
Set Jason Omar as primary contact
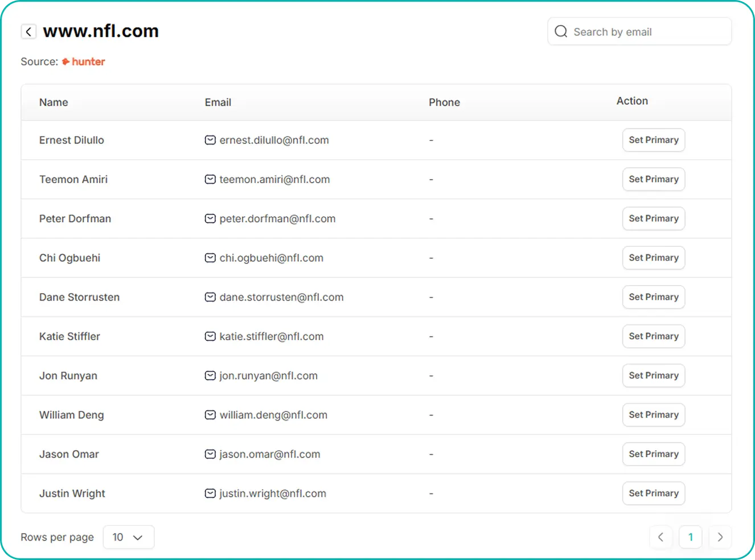[x=654, y=454]
